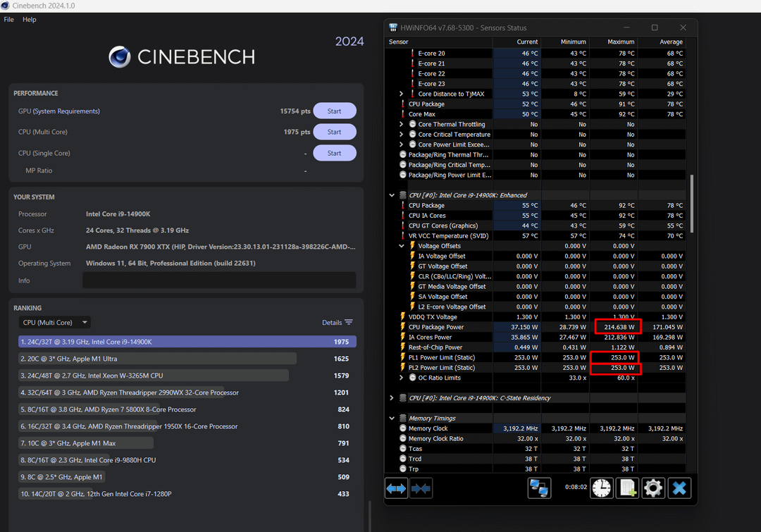Collapse the Voltage Offsets group
The image size is (761, 532).
(x=402, y=246)
